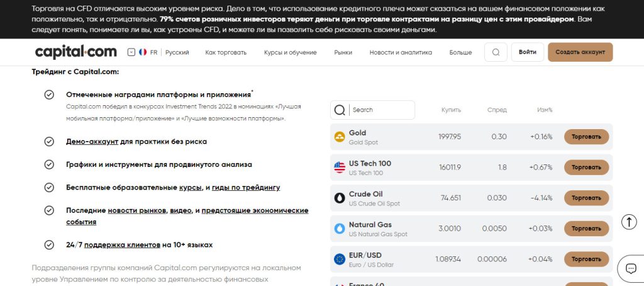Viewport: 644px width, 286px height.
Task: Select the US Tech 100 flag icon
Action: 340,168
